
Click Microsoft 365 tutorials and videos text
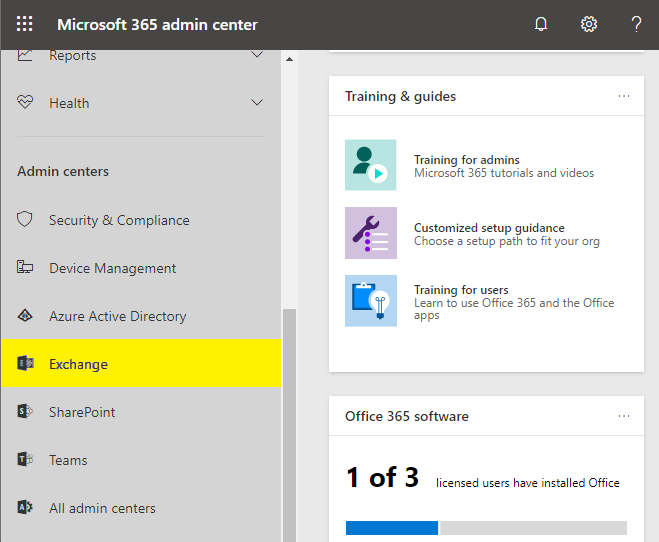[x=504, y=173]
